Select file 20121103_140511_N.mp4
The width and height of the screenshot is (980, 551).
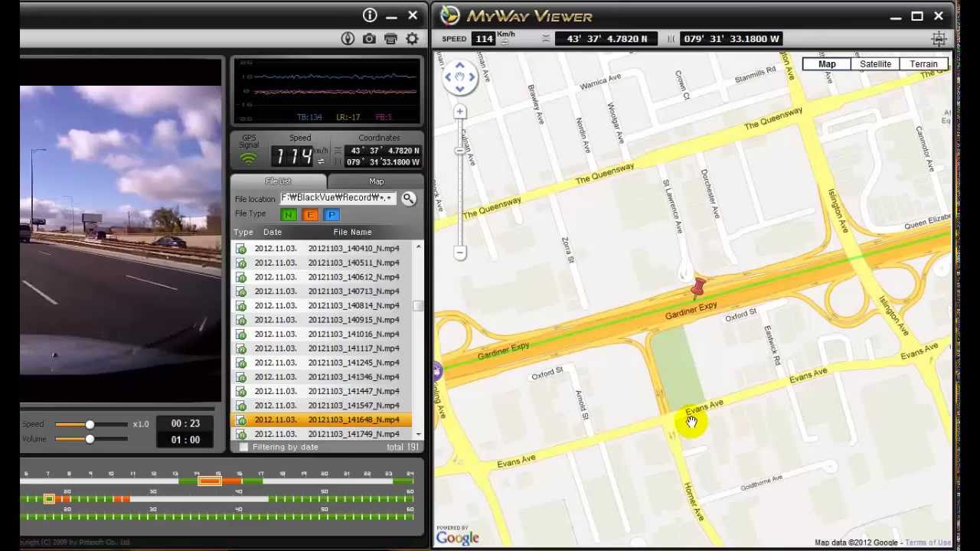click(322, 263)
